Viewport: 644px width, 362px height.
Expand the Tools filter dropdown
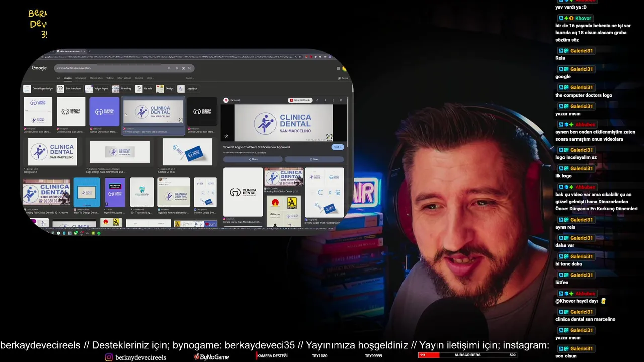click(190, 78)
